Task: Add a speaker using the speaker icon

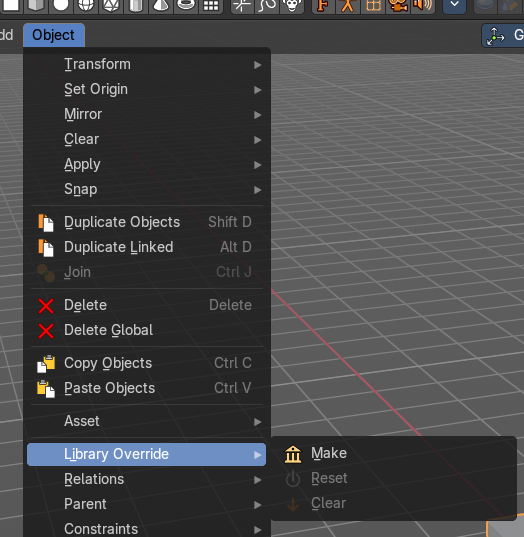Action: coord(423,5)
